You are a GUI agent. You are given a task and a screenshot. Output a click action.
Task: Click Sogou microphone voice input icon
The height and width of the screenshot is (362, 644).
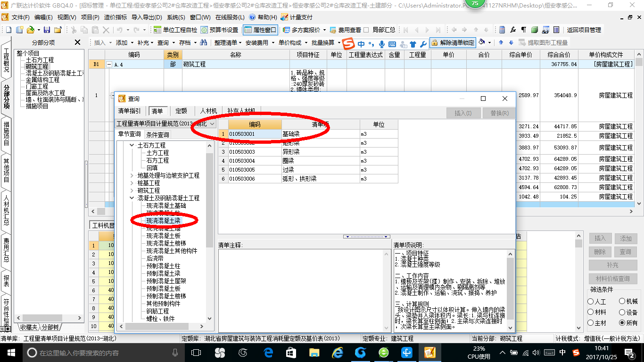pyautogui.click(x=381, y=44)
